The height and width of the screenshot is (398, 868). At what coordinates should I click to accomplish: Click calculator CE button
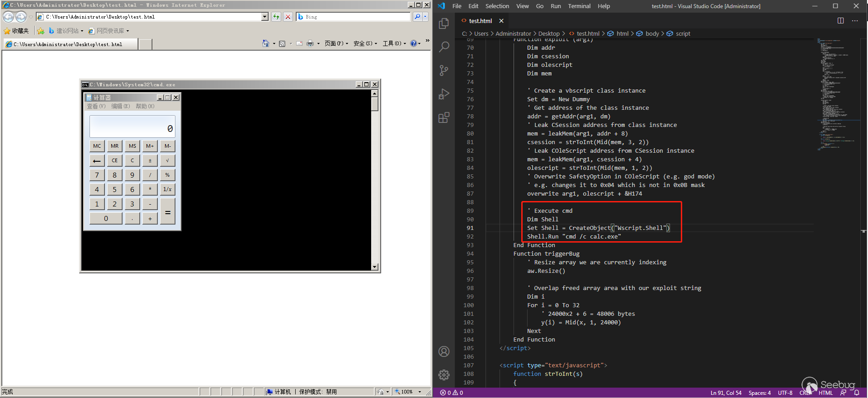(x=115, y=160)
